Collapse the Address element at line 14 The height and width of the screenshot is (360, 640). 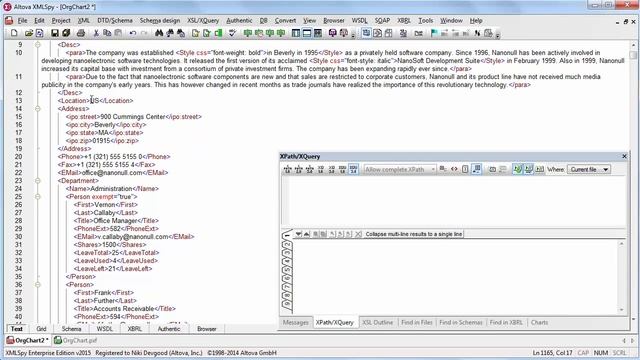[38, 109]
